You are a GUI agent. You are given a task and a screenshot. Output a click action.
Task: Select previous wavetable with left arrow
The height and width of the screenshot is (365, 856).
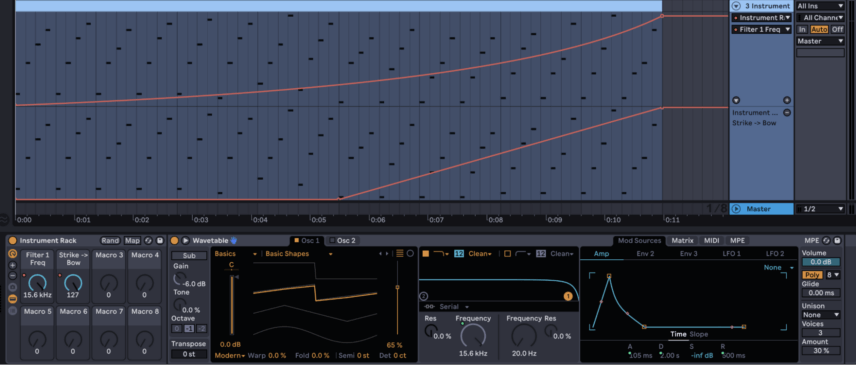pos(381,254)
